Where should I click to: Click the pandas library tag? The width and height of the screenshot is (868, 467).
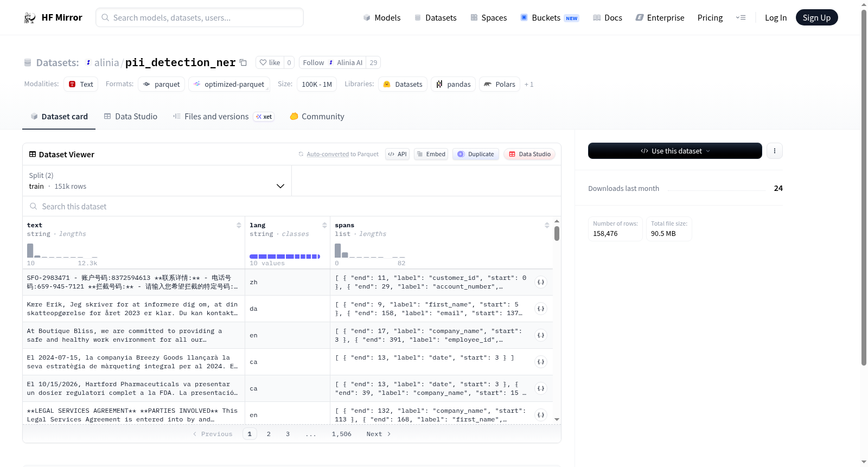(x=454, y=84)
